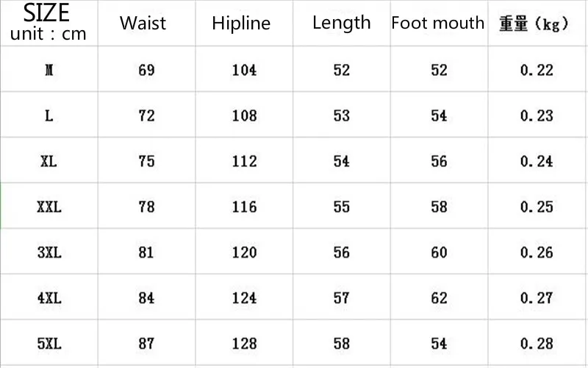Click waist value 69 for size M

coord(146,71)
